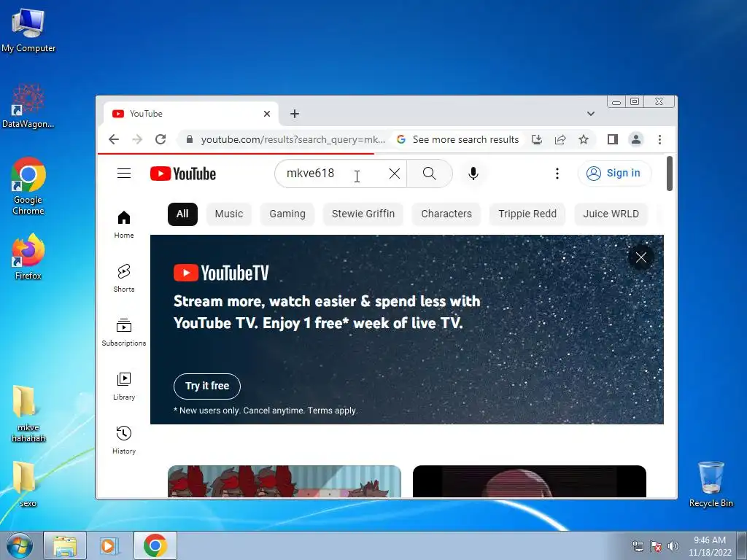Image resolution: width=747 pixels, height=560 pixels.
Task: Open a new tab
Action: (x=295, y=114)
